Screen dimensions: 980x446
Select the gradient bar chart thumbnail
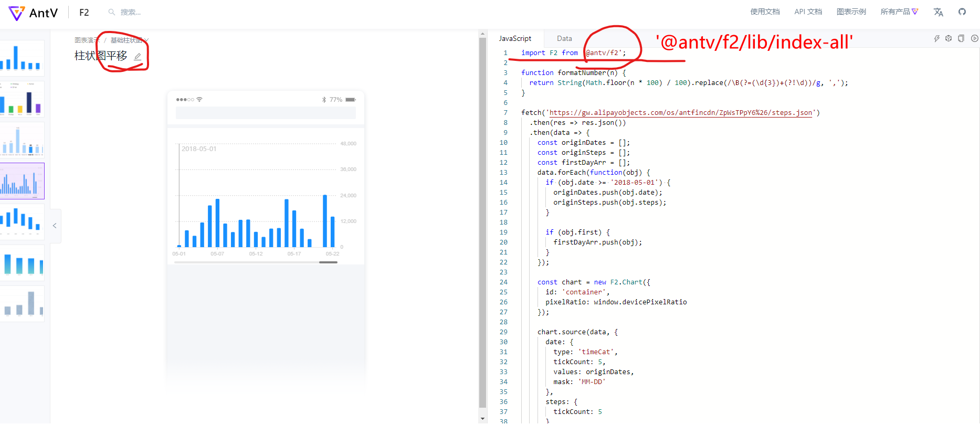pos(22,263)
